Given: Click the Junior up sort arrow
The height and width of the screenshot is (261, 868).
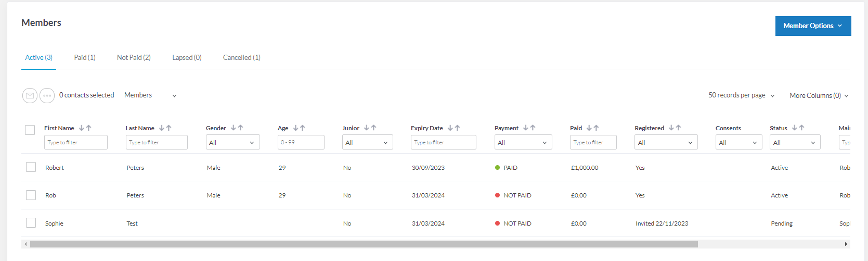Looking at the screenshot, I should pyautogui.click(x=374, y=128).
